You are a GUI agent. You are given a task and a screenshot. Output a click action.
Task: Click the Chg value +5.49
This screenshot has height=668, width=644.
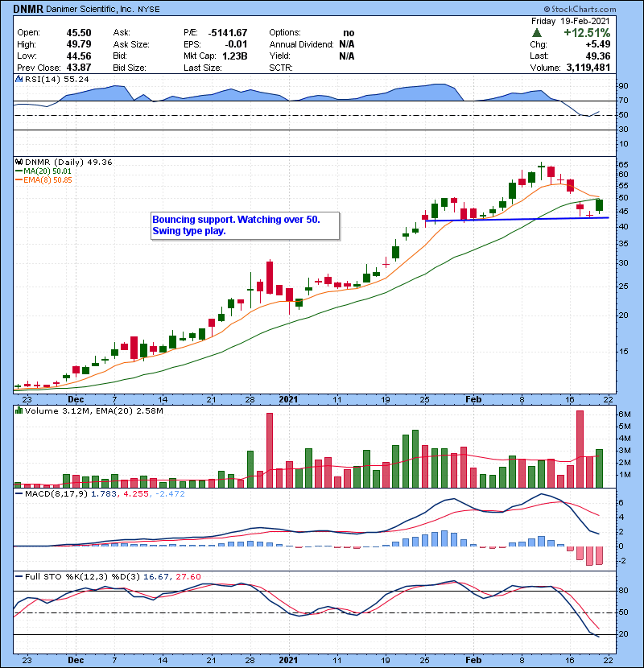[598, 44]
